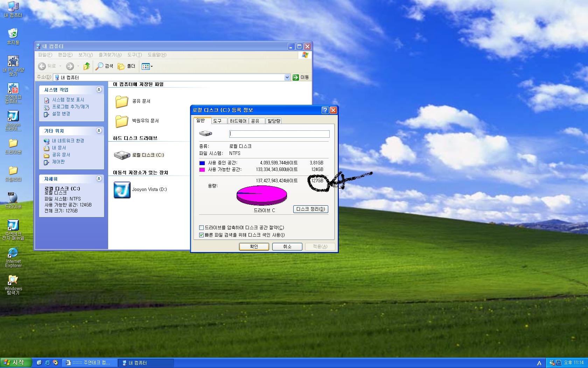Toggle the 폴더 folders pane button
This screenshot has width=588, height=368.
coord(126,66)
